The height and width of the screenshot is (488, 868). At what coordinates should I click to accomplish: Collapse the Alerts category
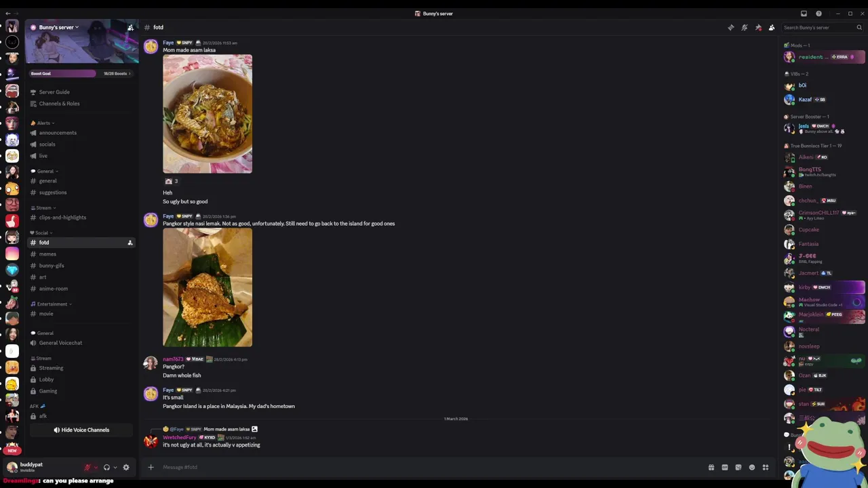click(x=43, y=123)
